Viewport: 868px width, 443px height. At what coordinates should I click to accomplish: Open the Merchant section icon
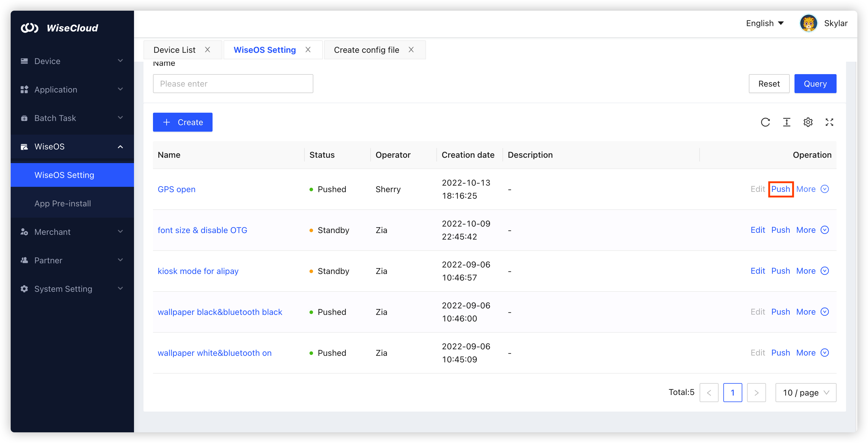point(24,232)
